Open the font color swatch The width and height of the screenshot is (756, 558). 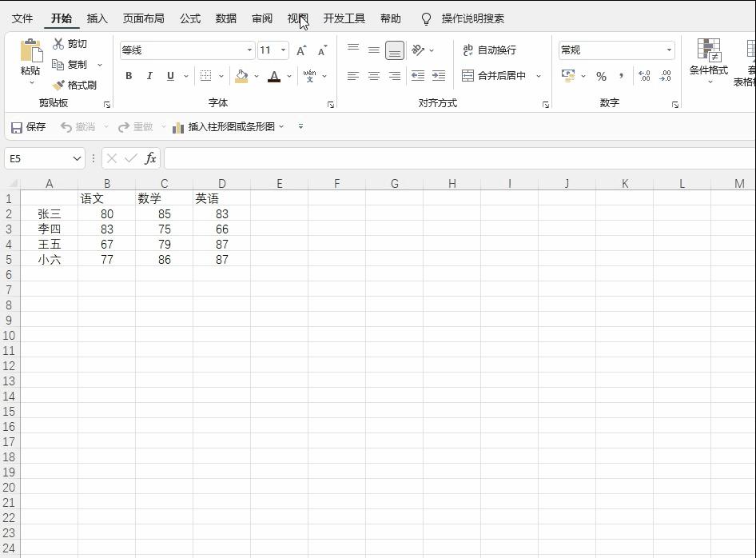click(274, 76)
